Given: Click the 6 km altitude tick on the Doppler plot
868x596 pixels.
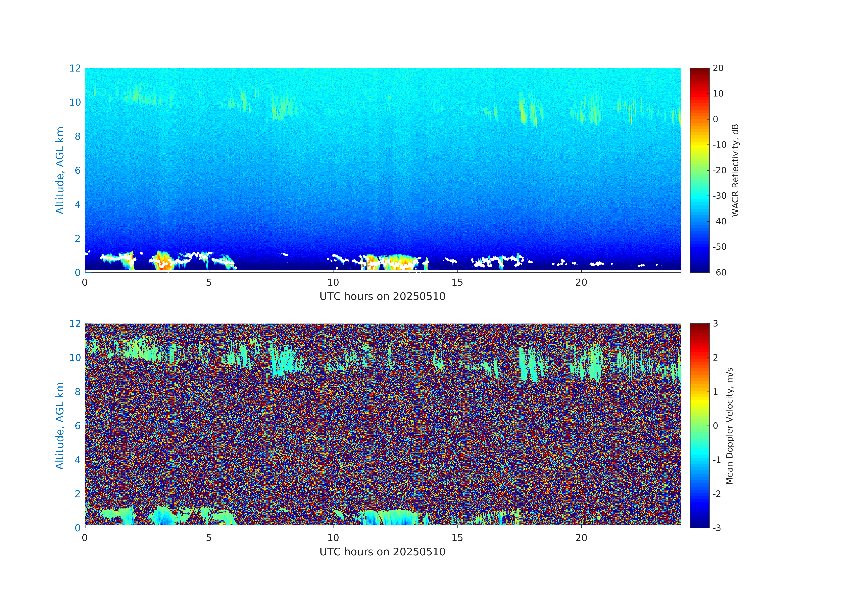Looking at the screenshot, I should (78, 426).
